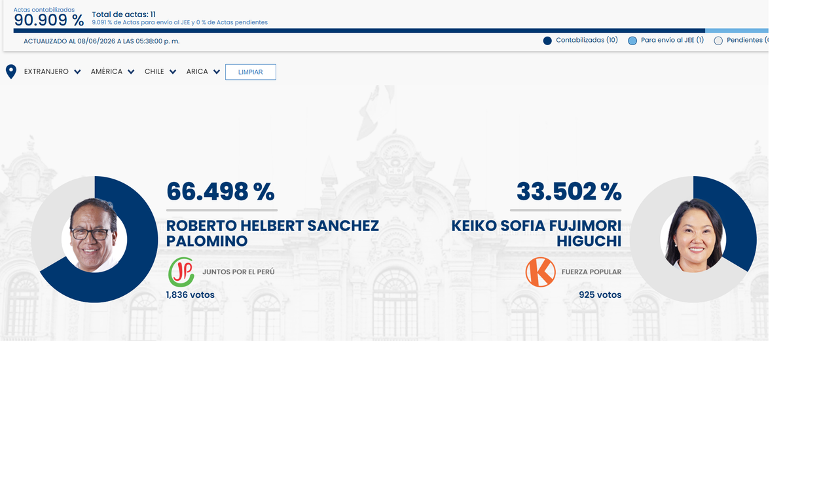Viewport: 838px width, 504px height.
Task: Click the Fuerza Popular K logo
Action: point(541,272)
